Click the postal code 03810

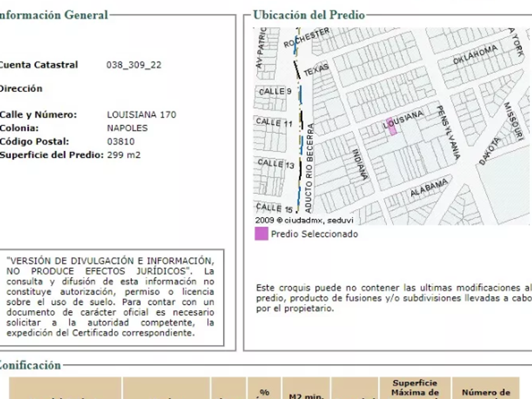(x=121, y=141)
